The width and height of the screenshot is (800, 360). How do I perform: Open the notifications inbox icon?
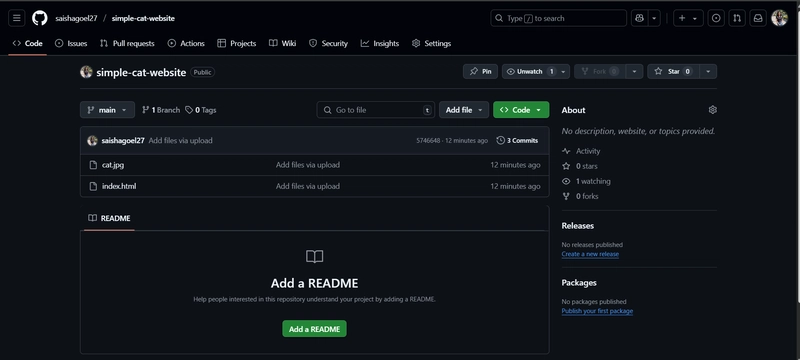[758, 18]
